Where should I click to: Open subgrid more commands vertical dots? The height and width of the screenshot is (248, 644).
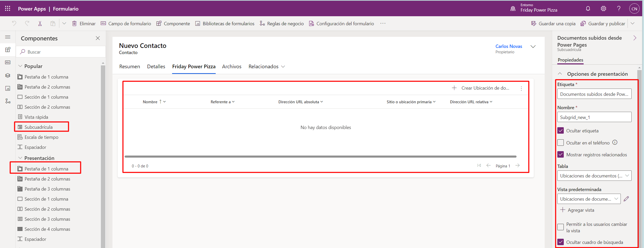tap(521, 88)
